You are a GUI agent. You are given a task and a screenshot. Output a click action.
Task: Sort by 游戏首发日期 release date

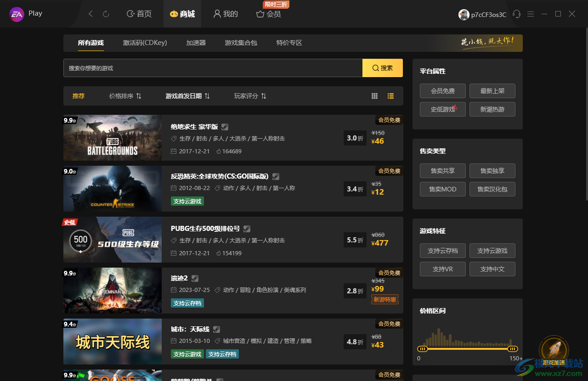coord(188,96)
